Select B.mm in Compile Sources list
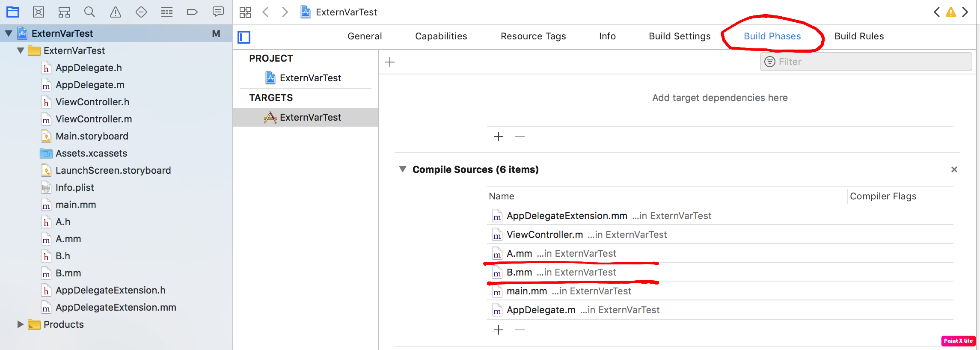 coord(519,273)
